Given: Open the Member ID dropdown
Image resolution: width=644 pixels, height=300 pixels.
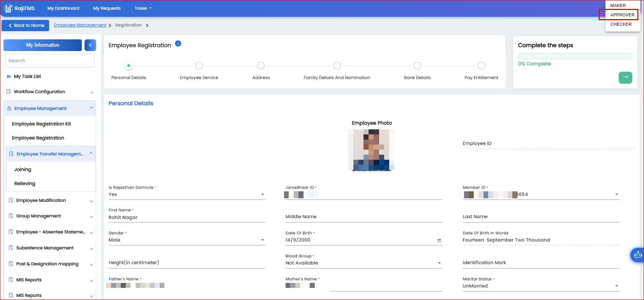Looking at the screenshot, I should [x=541, y=194].
